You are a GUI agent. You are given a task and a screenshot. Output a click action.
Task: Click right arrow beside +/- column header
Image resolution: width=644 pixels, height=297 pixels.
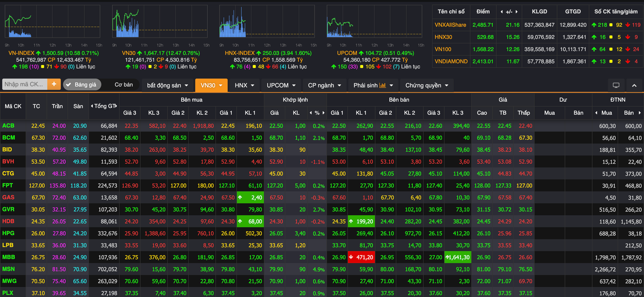(517, 12)
